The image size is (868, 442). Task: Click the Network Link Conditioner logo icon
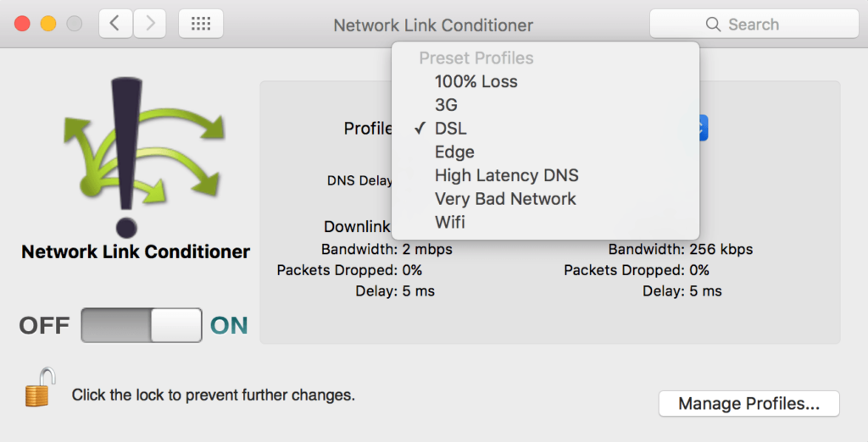(143, 157)
